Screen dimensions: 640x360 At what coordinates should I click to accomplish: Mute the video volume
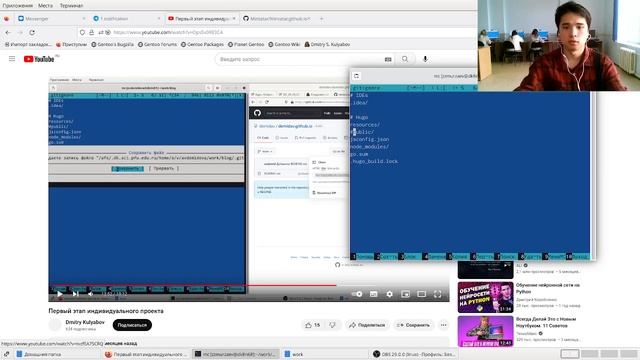click(x=91, y=294)
